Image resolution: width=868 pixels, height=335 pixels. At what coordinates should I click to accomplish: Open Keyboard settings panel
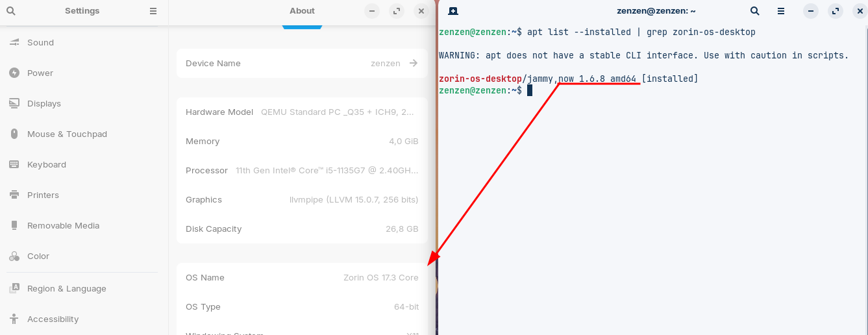84,164
